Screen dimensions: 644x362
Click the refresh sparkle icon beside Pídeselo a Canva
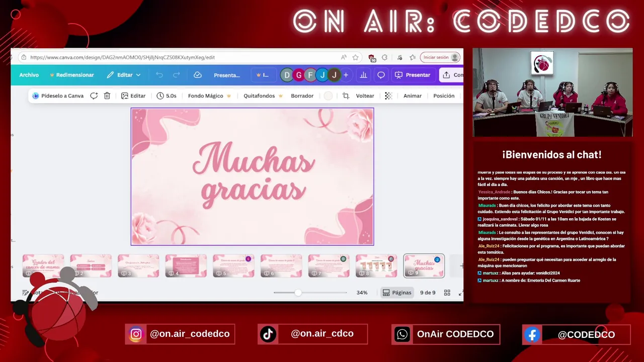94,96
